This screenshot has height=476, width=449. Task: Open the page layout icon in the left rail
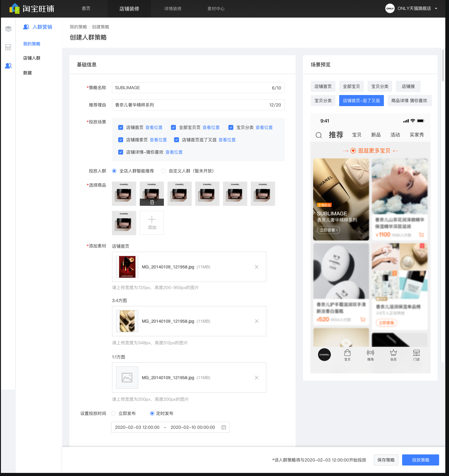click(8, 47)
